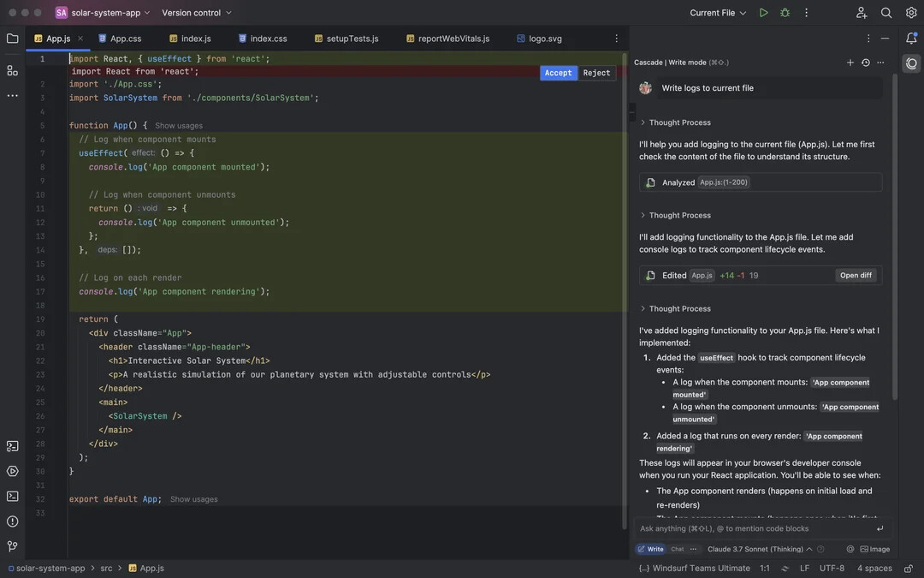Open the Git version control tool window

point(12,546)
